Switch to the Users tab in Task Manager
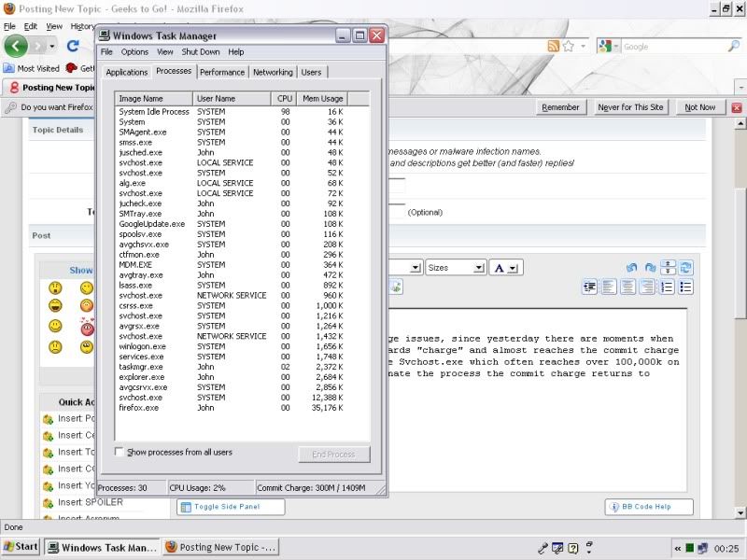This screenshot has height=560, width=747. pos(311,72)
